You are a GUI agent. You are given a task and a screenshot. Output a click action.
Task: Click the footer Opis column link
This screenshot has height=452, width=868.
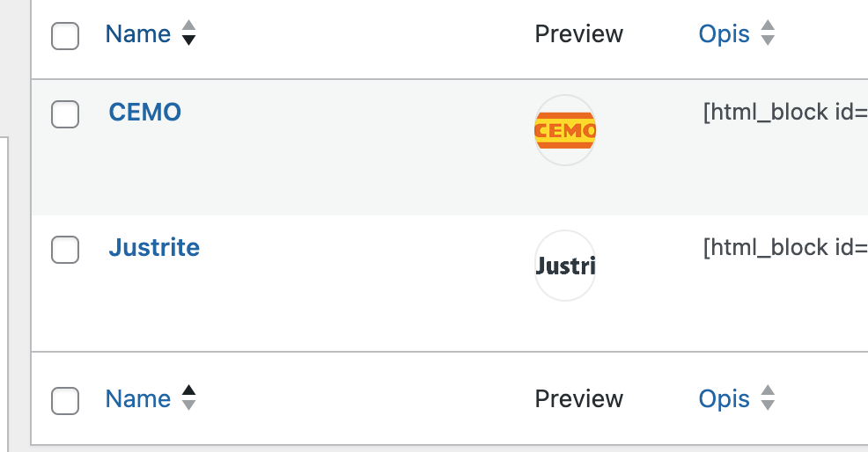tap(724, 398)
